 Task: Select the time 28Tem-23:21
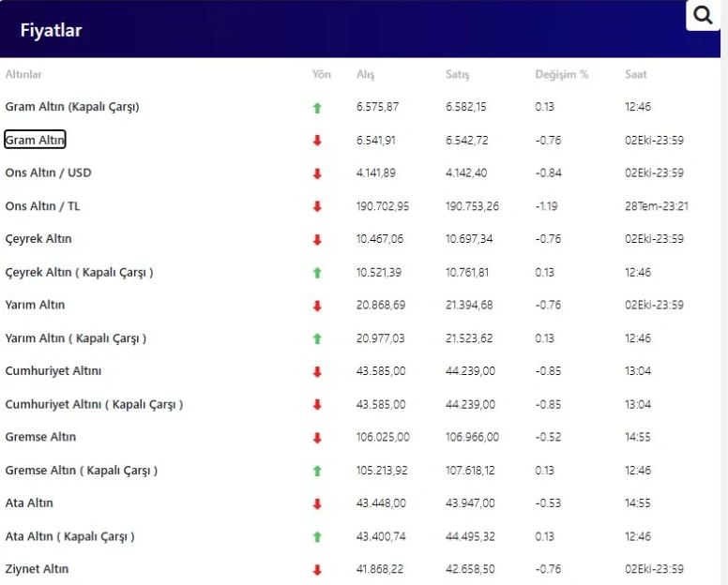657,206
